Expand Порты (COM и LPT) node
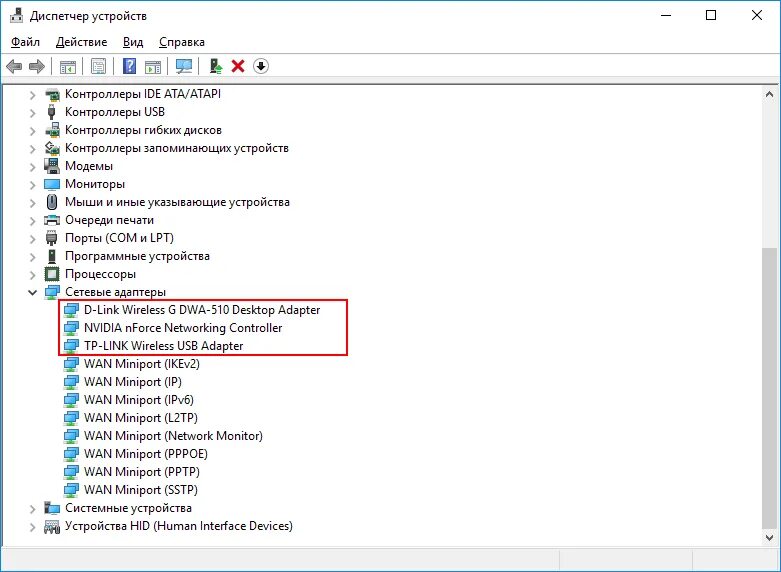 pyautogui.click(x=33, y=238)
